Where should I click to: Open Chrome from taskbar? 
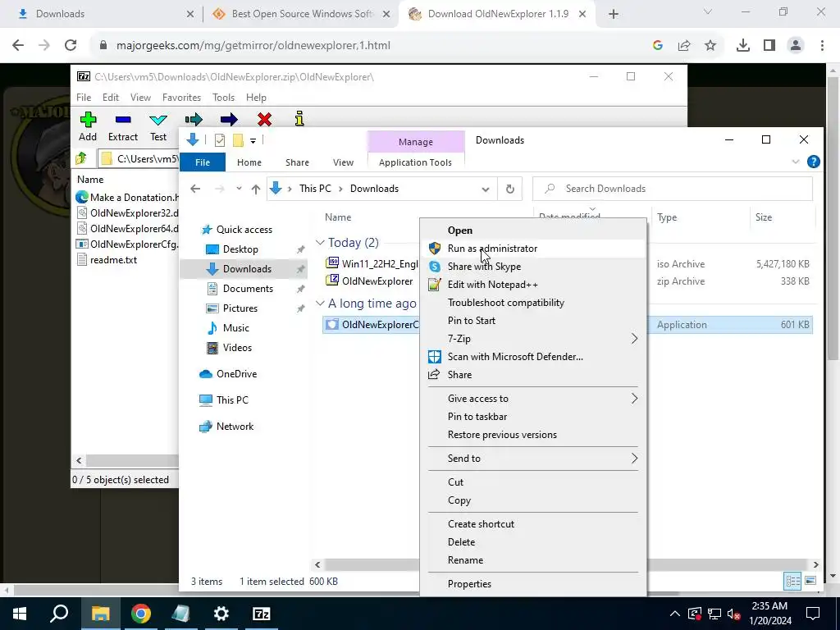pyautogui.click(x=141, y=614)
